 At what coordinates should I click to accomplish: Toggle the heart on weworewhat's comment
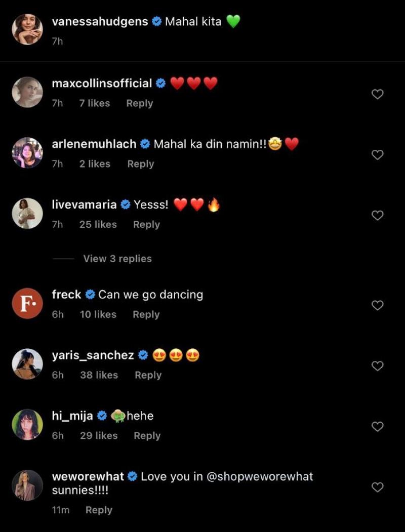coord(377,487)
